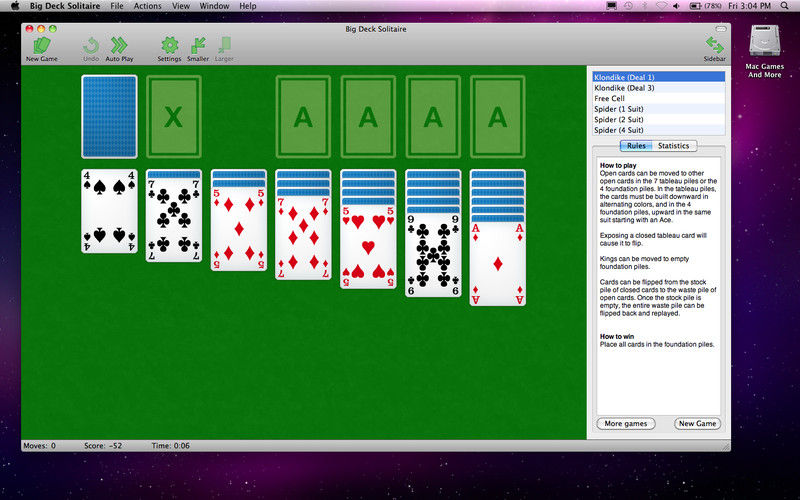This screenshot has height=500, width=800.
Task: Open the Window menu
Action: click(214, 6)
